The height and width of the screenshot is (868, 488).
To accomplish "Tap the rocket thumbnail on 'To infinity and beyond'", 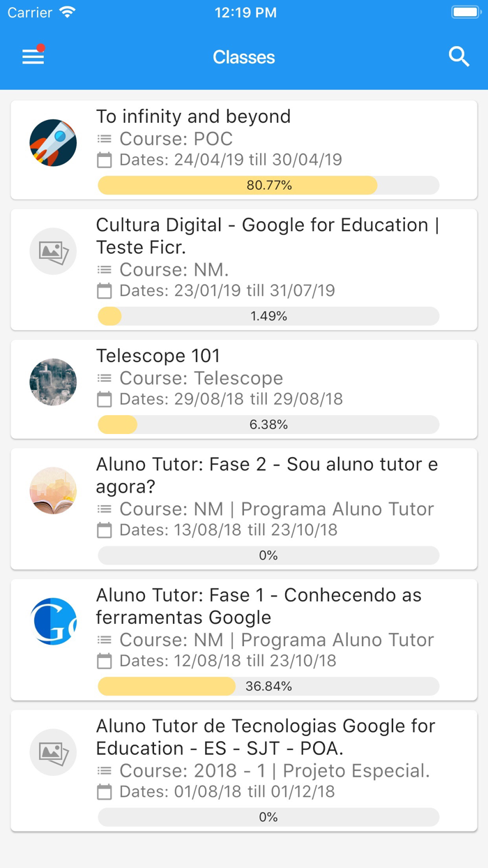I will pyautogui.click(x=53, y=142).
